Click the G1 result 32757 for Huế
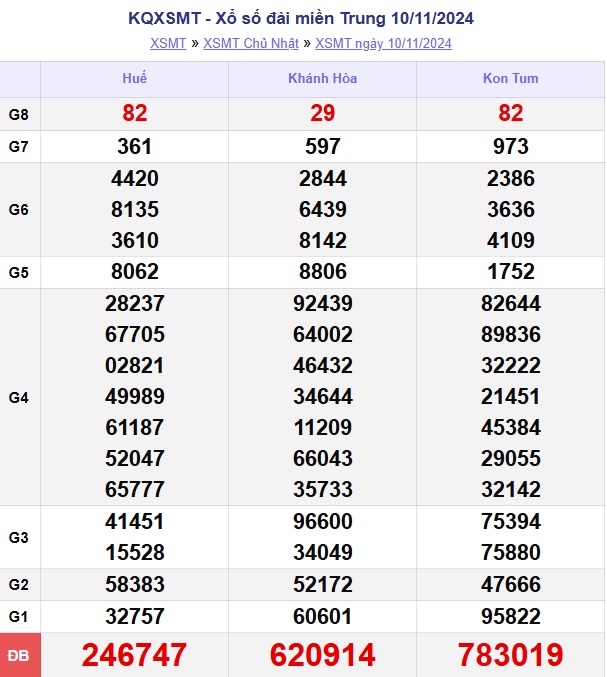Screen dimensions: 607x677 [x=134, y=616]
